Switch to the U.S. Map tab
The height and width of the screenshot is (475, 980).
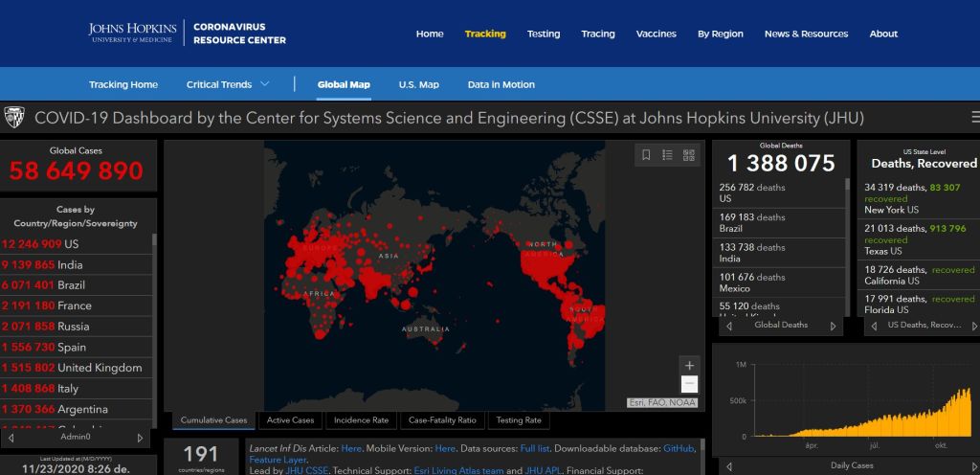(x=419, y=84)
